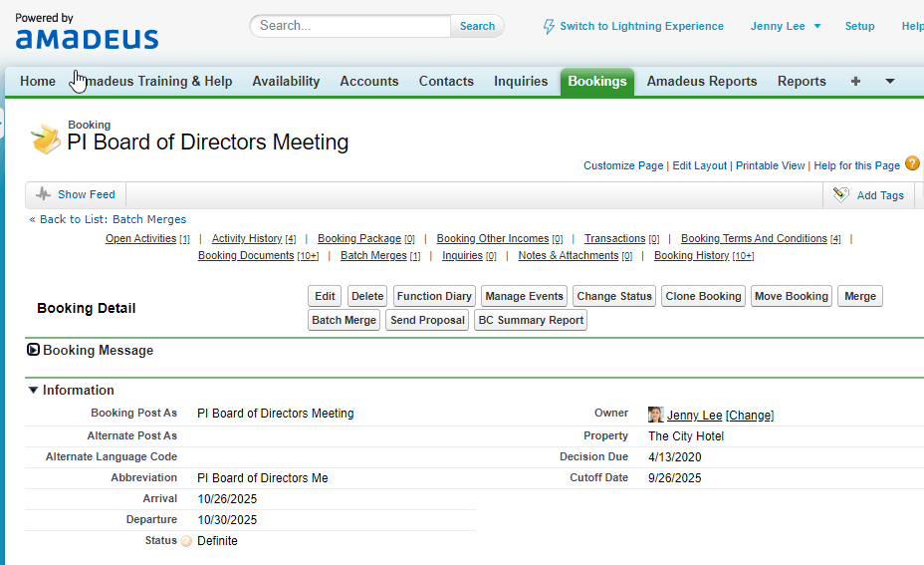The image size is (924, 565).
Task: Click Change Status button
Action: (614, 296)
